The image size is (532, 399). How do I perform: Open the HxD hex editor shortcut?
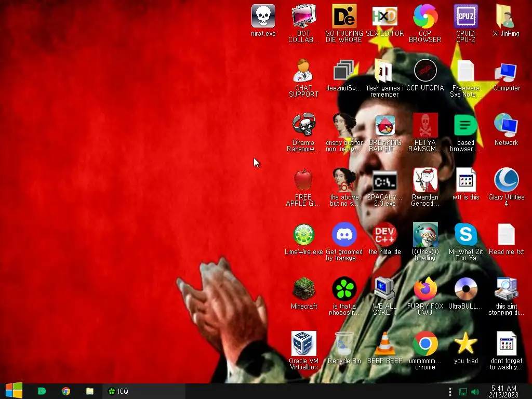pyautogui.click(x=385, y=16)
